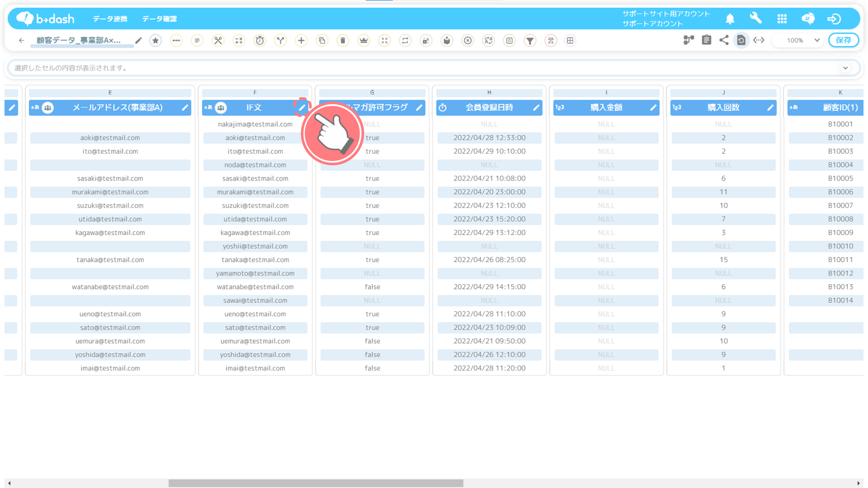Click cell B10005
Image resolution: width=868 pixels, height=488 pixels.
(x=840, y=178)
